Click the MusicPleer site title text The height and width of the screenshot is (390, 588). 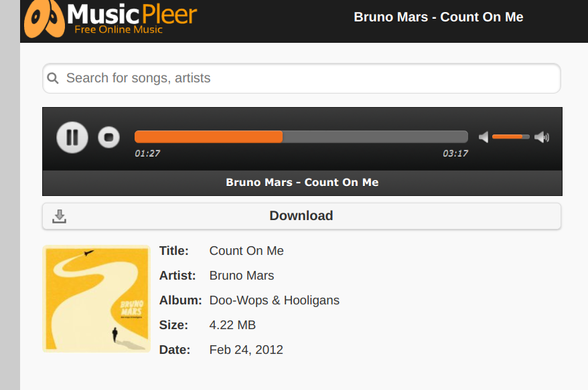tap(133, 13)
